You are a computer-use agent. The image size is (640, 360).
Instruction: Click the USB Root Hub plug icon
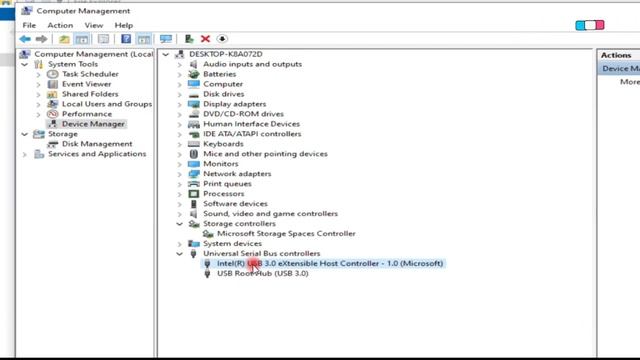tap(207, 273)
